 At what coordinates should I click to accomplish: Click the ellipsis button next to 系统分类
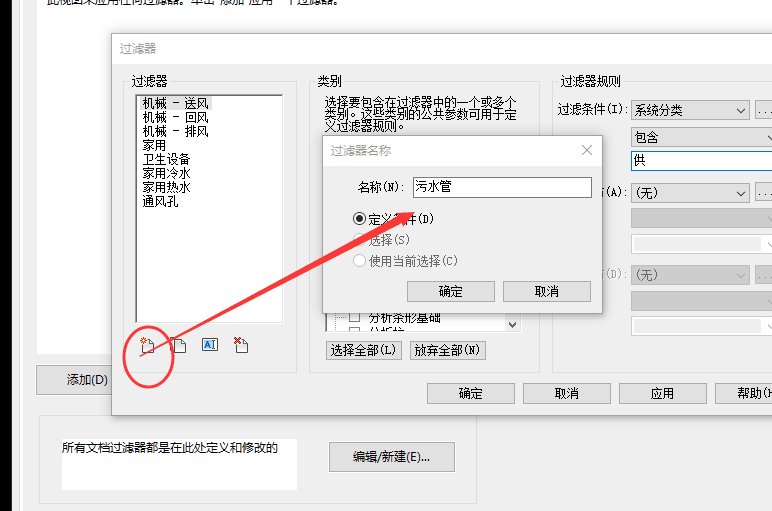pyautogui.click(x=764, y=110)
